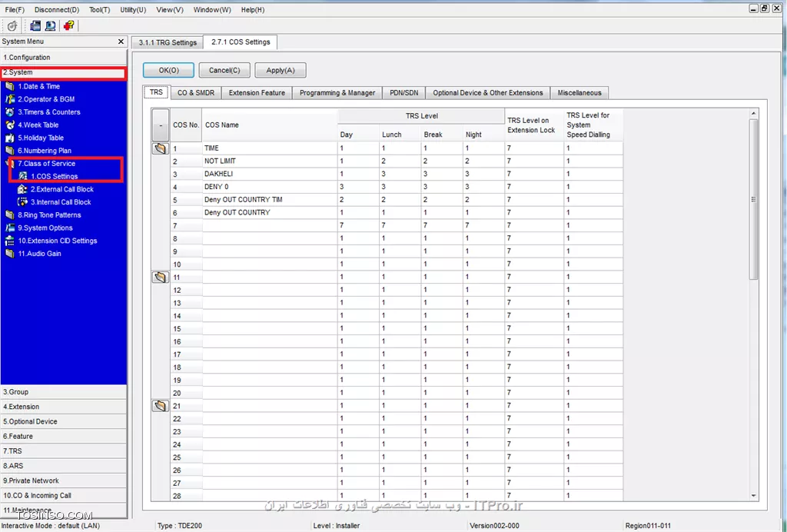The image size is (787, 532).
Task: Select 7.Class of Service tree item
Action: [46, 164]
